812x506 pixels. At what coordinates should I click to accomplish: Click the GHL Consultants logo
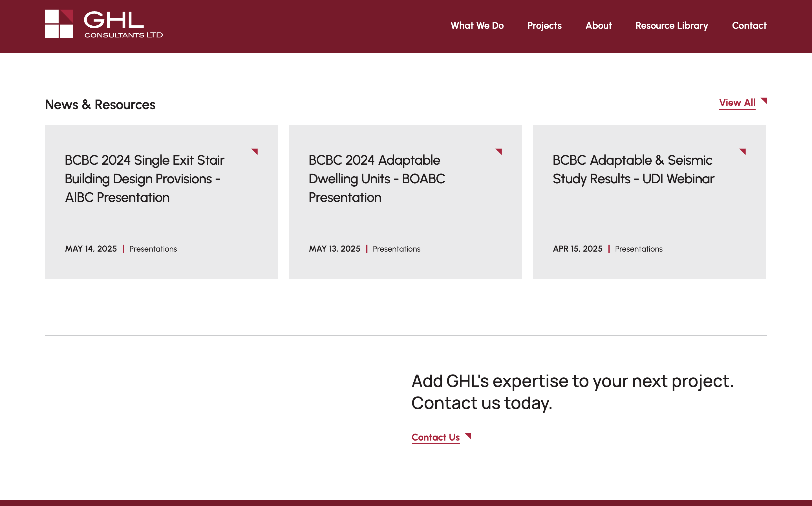pyautogui.click(x=104, y=24)
